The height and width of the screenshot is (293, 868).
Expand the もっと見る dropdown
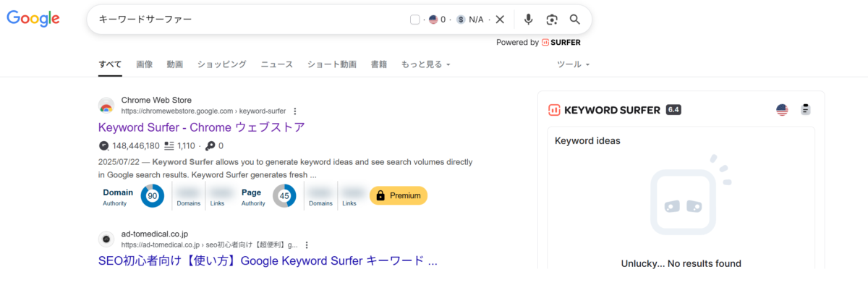426,64
